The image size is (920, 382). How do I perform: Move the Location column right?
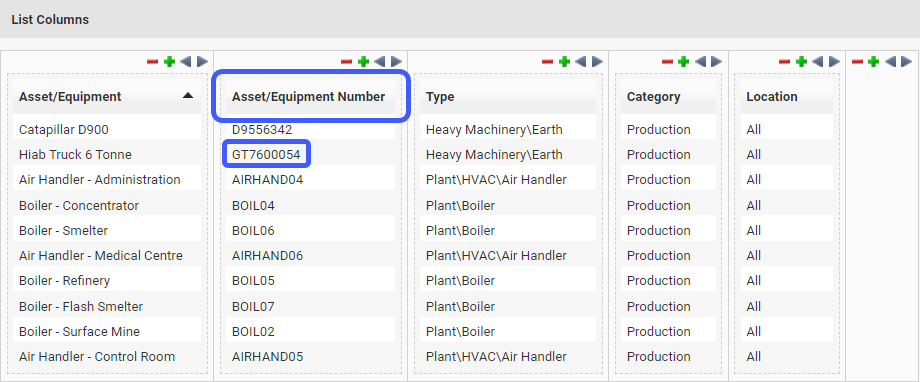click(834, 62)
